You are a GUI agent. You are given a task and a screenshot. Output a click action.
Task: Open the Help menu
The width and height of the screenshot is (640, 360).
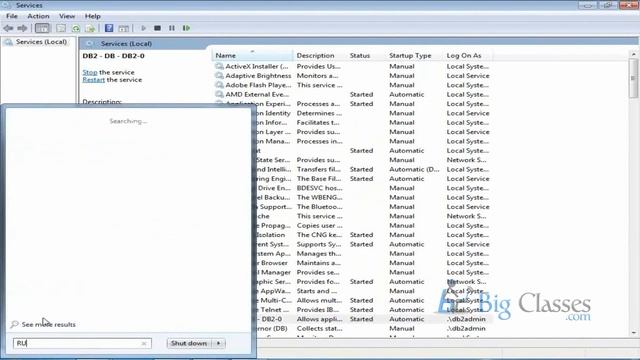93,16
